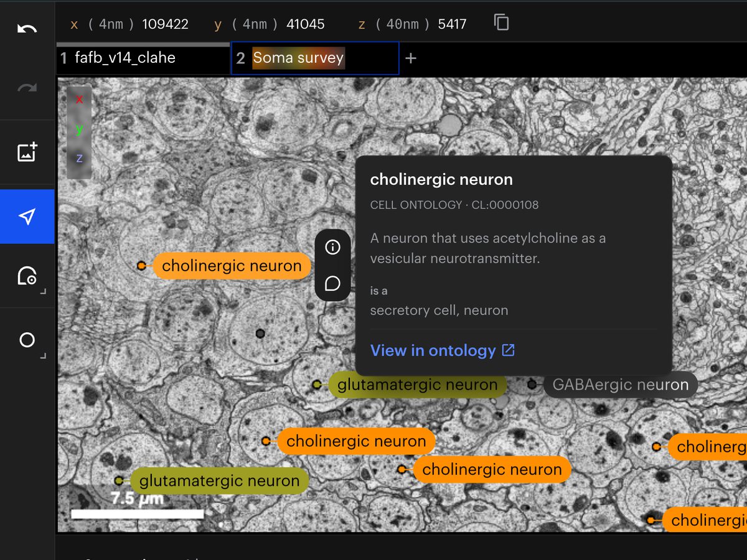Screen dimensions: 747x560
Task: Open the add image layer tool
Action: pos(27,152)
